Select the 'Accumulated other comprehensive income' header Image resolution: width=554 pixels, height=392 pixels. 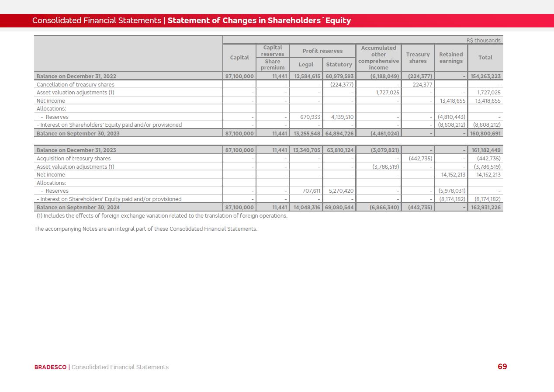[x=378, y=58]
